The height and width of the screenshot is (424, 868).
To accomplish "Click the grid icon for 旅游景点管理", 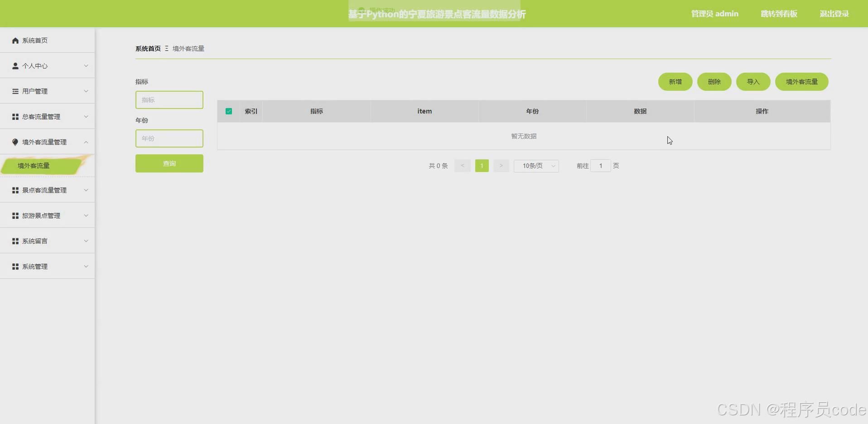I will pos(15,216).
